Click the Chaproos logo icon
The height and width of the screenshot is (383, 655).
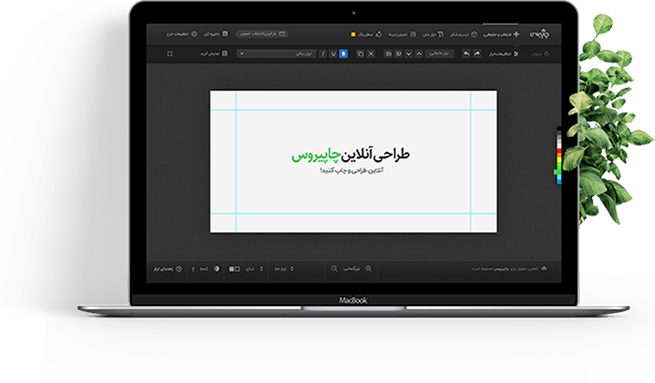[x=540, y=34]
